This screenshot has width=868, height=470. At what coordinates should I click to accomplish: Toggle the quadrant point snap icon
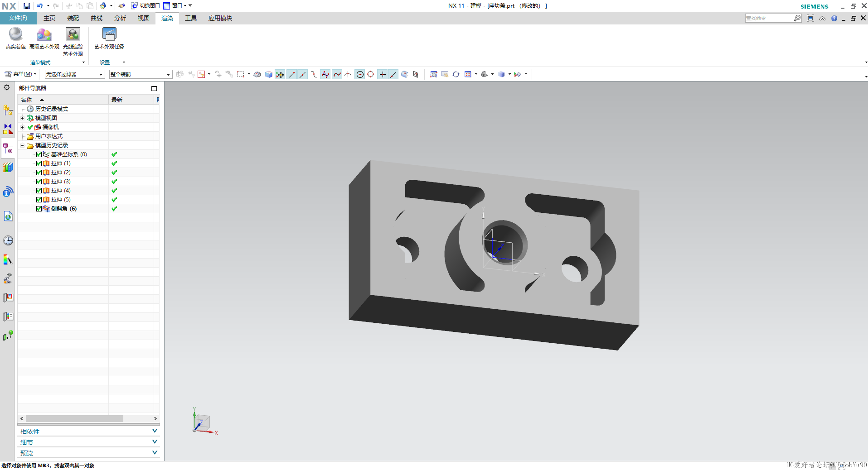click(x=371, y=74)
